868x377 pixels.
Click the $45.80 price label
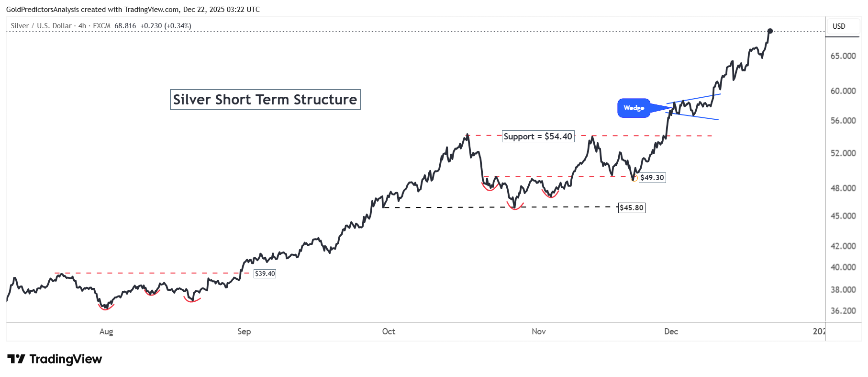click(632, 208)
